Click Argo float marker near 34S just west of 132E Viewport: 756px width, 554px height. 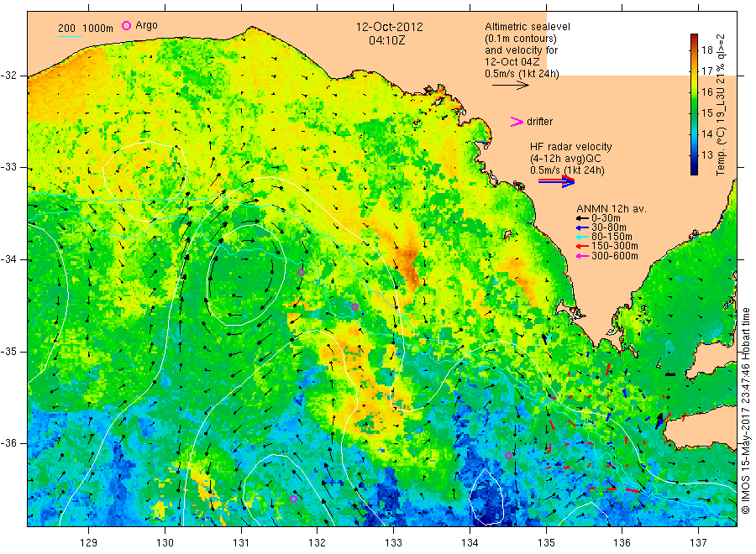click(301, 272)
